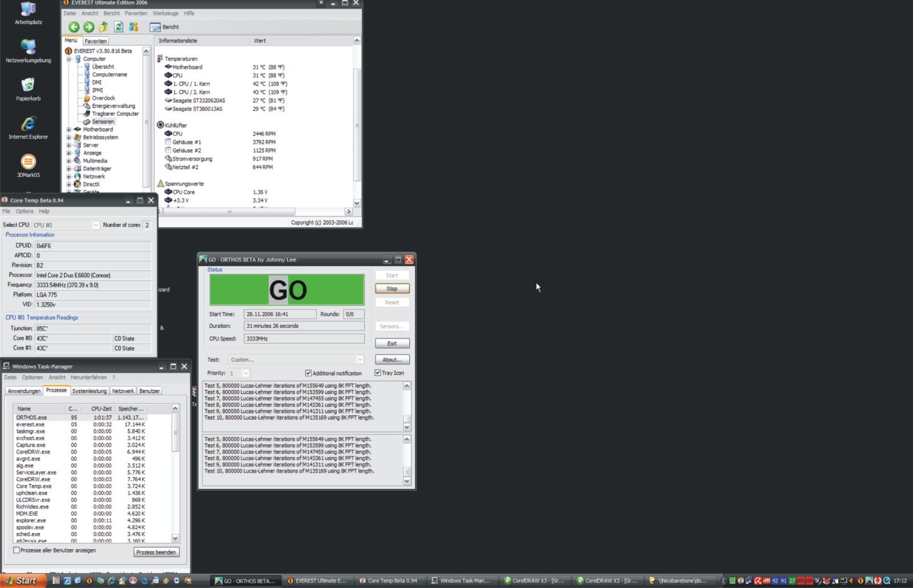
Task: Click ORTHOS upper log scrollbar down arrow
Action: tap(407, 427)
